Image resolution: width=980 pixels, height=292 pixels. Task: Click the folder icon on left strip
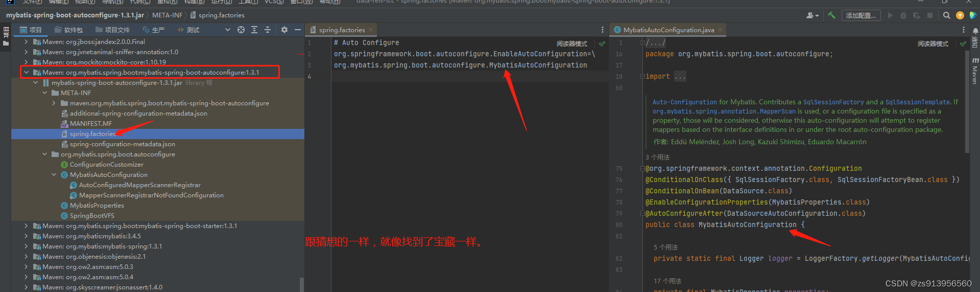click(6, 43)
